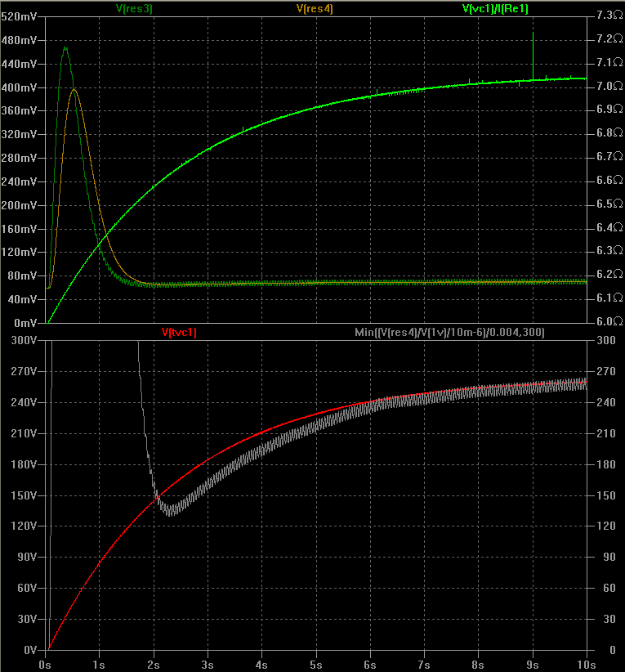
Task: Click the V(res3) trace label
Action: pyautogui.click(x=134, y=8)
